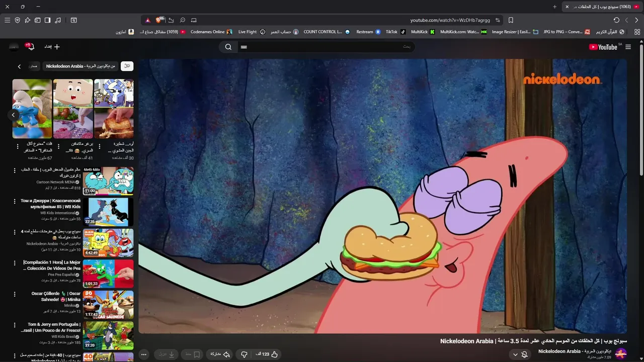Click the YouTube search magnifier button
The width and height of the screenshot is (644, 362).
(228, 47)
